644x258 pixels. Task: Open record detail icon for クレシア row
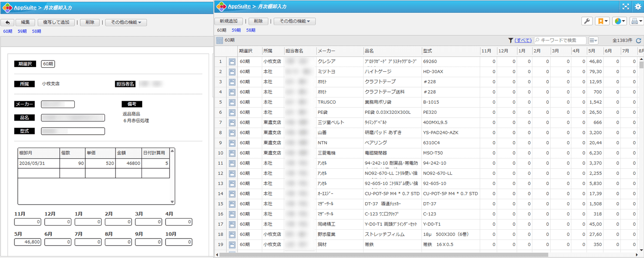pyautogui.click(x=232, y=61)
